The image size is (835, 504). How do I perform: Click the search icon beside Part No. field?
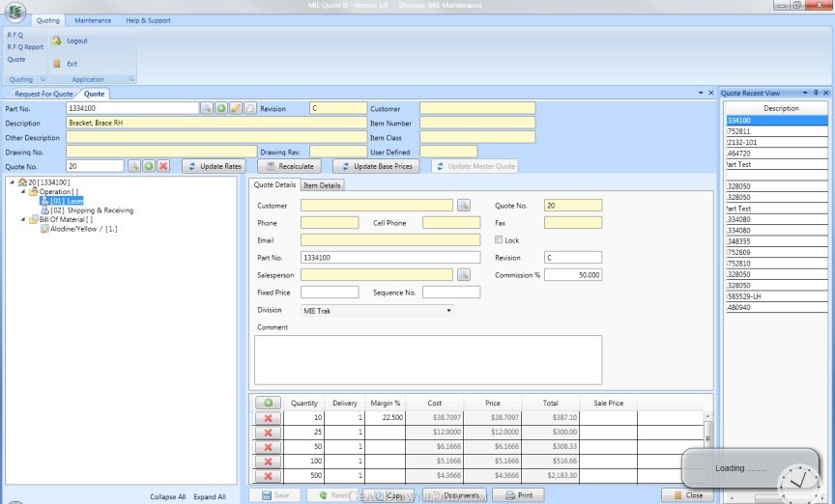coord(207,109)
